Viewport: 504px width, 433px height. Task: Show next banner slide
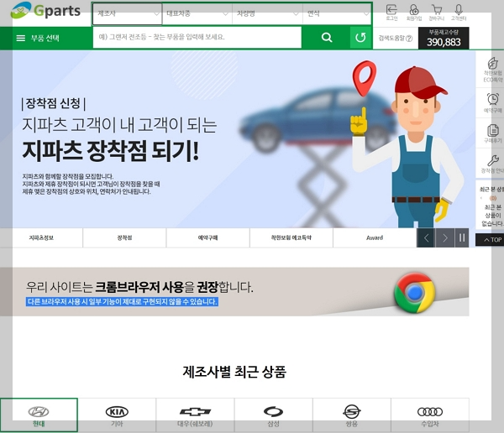(x=445, y=238)
